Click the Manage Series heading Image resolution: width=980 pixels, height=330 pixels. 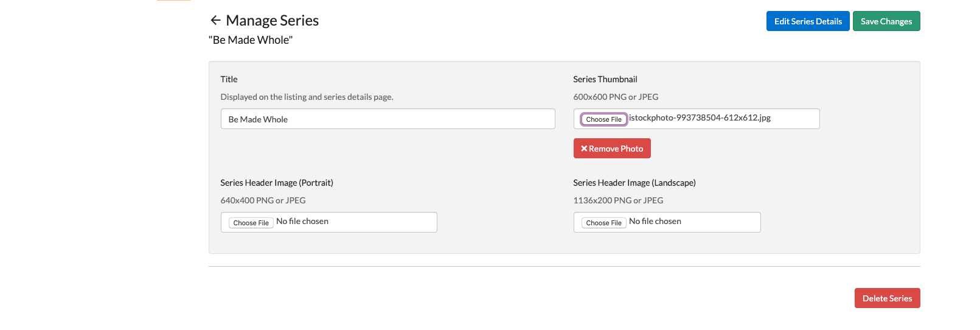click(x=272, y=21)
